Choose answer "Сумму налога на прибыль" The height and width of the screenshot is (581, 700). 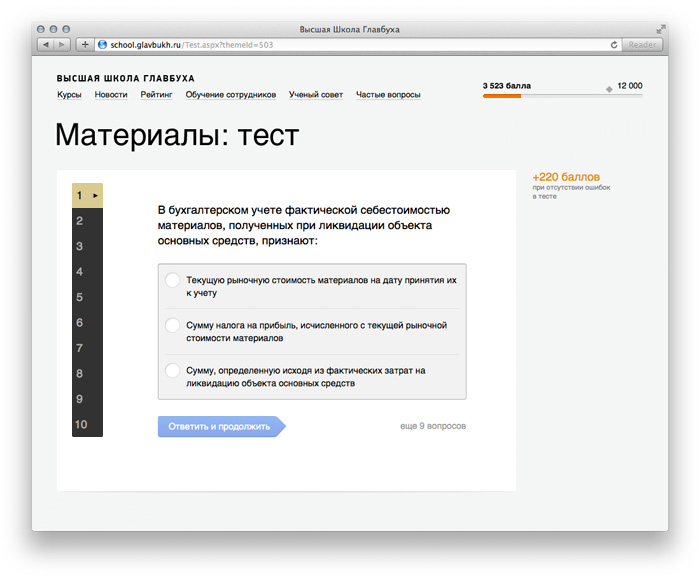tap(172, 325)
